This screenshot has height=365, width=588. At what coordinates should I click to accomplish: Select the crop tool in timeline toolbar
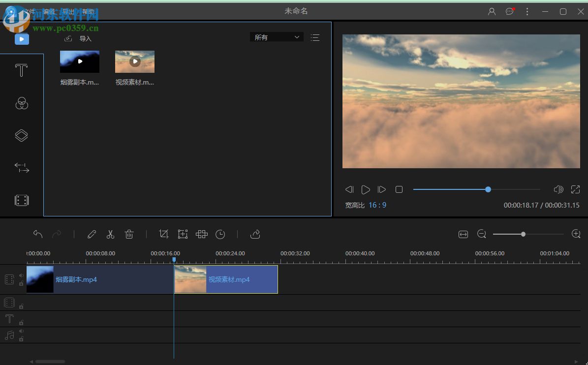[164, 235]
